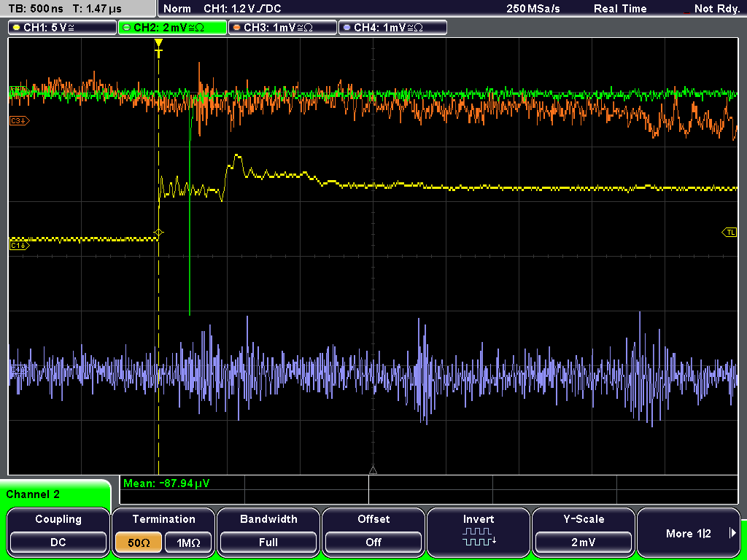Click the Real Time acquisition mode label
747x560 pixels.
pyautogui.click(x=620, y=9)
